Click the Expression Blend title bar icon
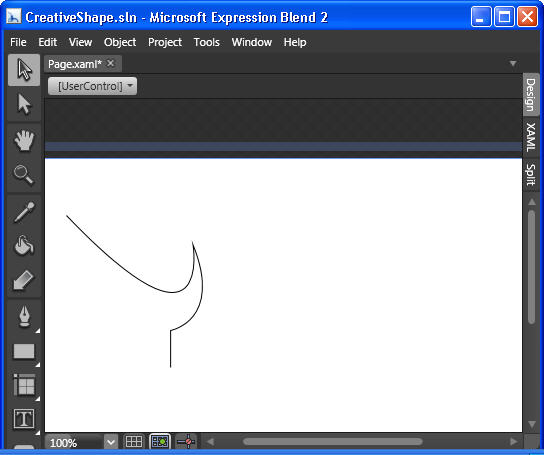This screenshot has height=455, width=544. pos(14,17)
